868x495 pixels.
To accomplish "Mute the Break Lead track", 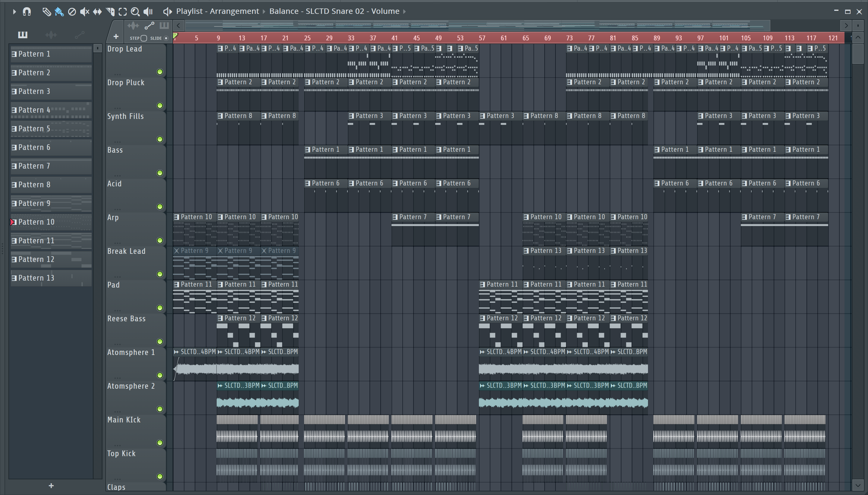I will (159, 274).
